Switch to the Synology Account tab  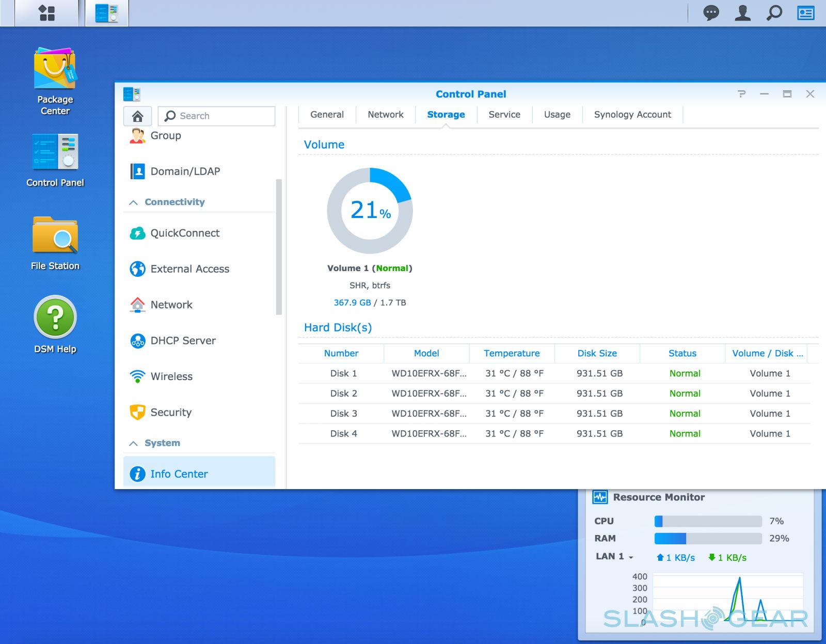click(x=632, y=115)
